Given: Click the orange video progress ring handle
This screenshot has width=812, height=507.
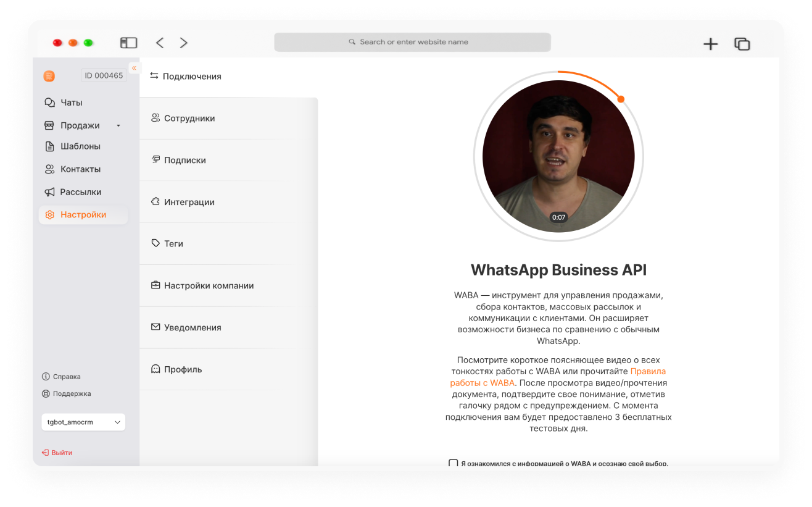Looking at the screenshot, I should point(621,99).
